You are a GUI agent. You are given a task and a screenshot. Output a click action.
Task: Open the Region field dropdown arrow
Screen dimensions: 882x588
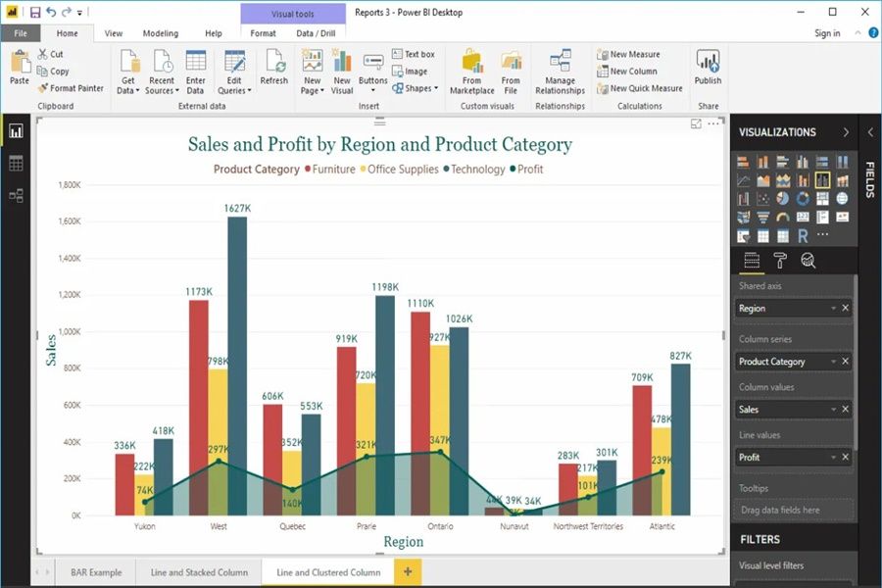[x=834, y=309]
